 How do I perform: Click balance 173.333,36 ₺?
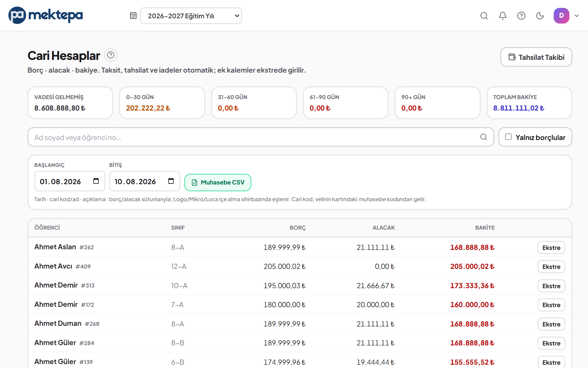click(472, 286)
